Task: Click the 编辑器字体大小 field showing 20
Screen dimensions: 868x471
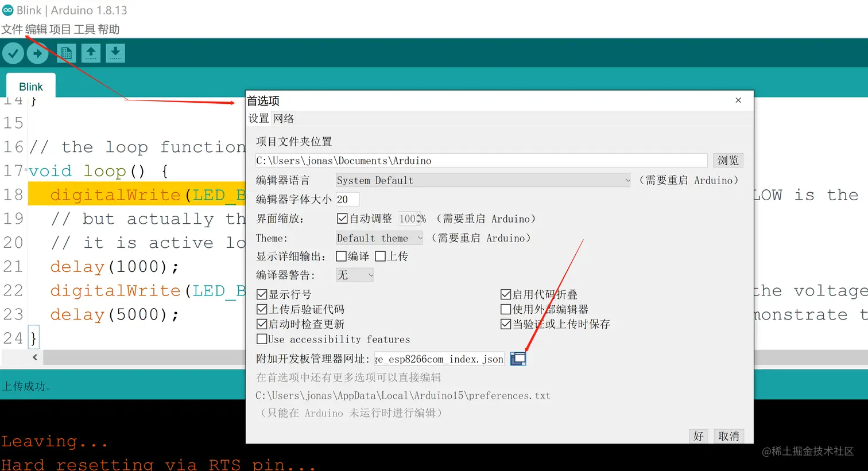Action: coord(347,199)
